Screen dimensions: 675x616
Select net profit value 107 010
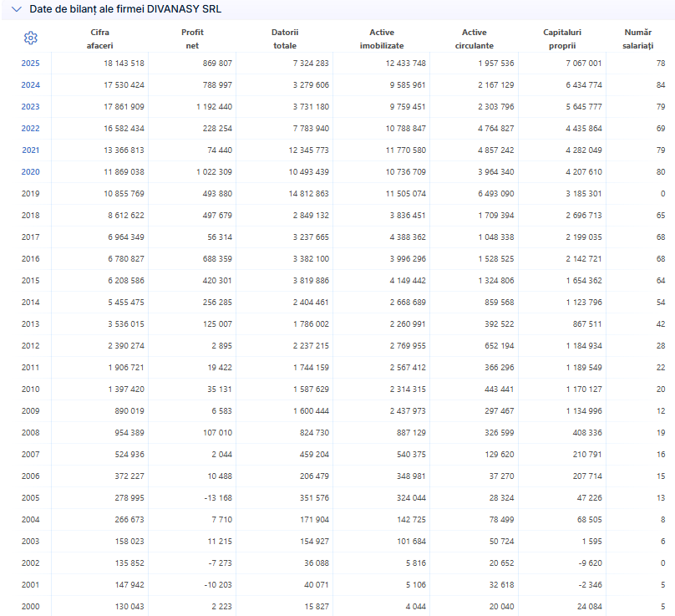[217, 433]
